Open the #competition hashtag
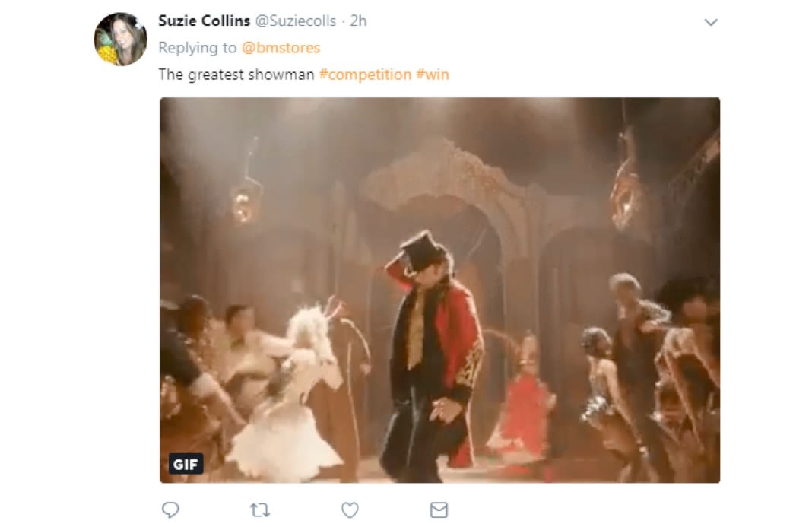 point(363,75)
